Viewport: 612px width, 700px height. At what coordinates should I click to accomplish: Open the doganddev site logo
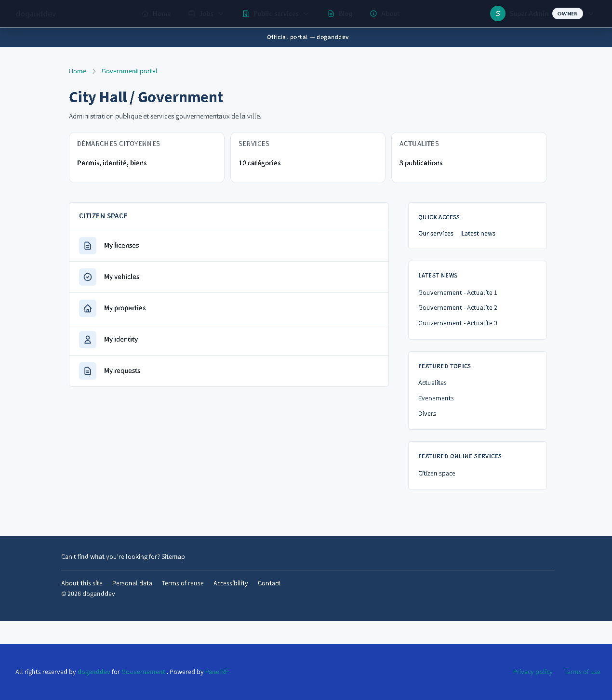pos(36,13)
